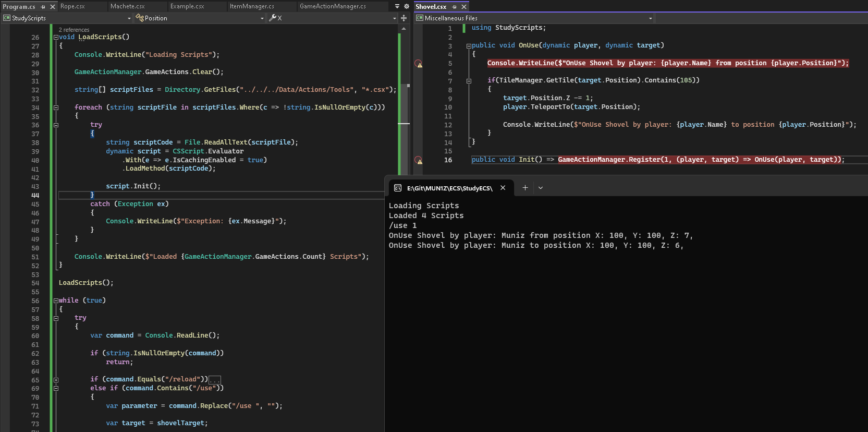Screen dimensions: 868x432
Task: Collapse the foreach block at line 34
Action: click(56, 107)
